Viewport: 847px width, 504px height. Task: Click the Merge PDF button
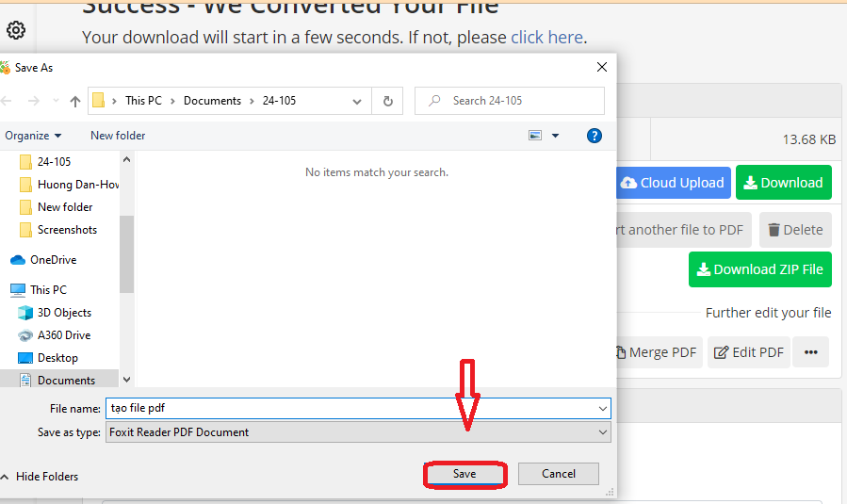click(x=659, y=352)
